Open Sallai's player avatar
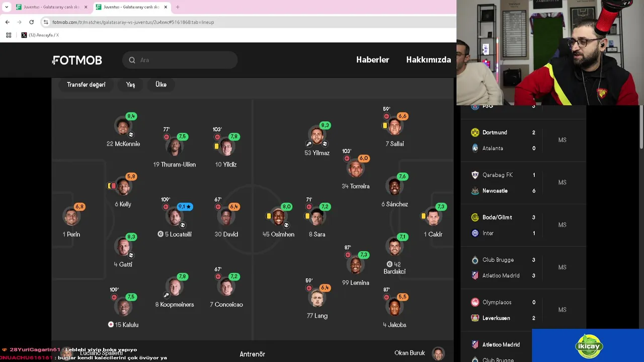The height and width of the screenshot is (362, 644). [x=394, y=127]
